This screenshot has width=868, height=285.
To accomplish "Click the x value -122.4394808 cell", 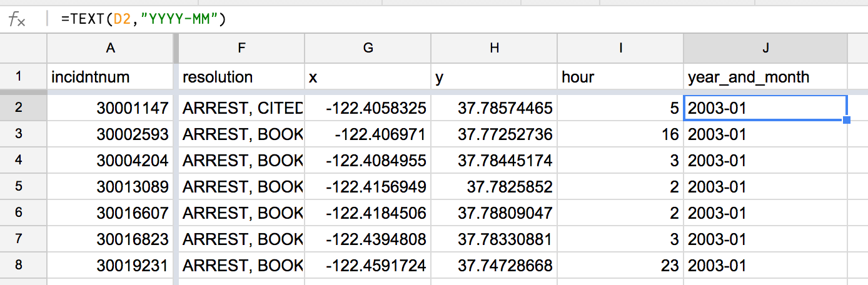I will click(x=368, y=239).
